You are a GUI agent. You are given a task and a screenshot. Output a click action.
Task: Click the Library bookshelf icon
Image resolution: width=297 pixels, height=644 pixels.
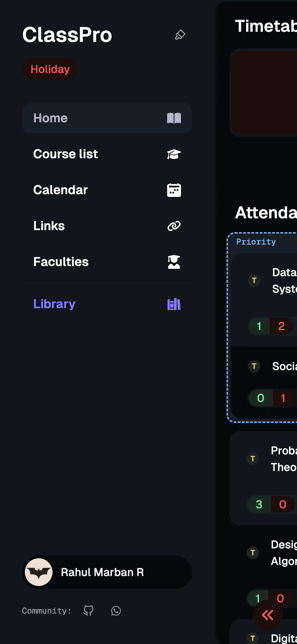(174, 304)
